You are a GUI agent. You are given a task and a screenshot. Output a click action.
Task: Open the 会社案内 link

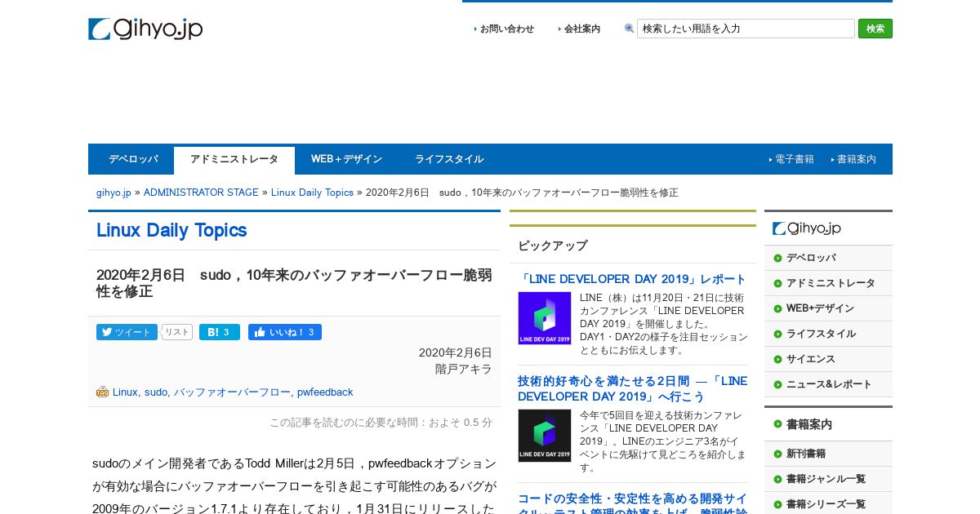(582, 29)
